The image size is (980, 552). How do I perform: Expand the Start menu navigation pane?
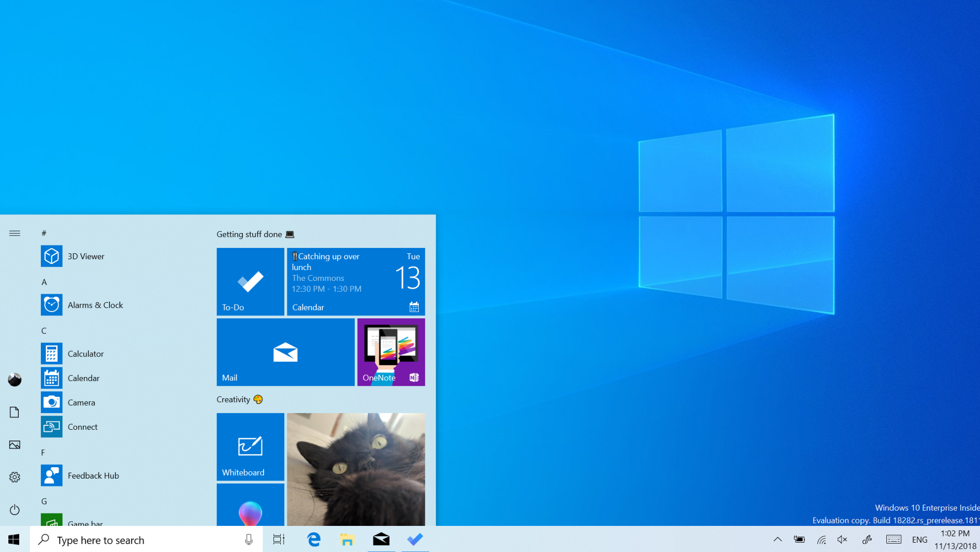[14, 233]
